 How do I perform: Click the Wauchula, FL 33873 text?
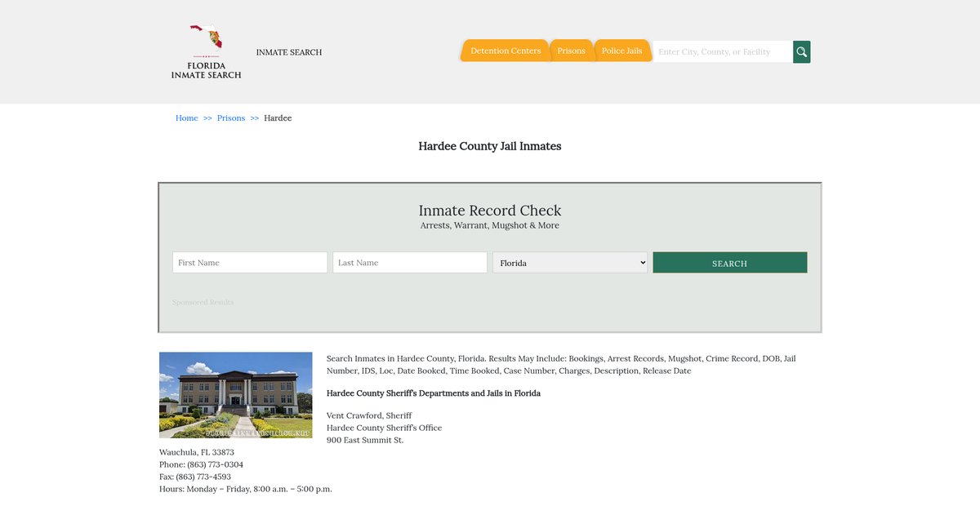coord(197,452)
